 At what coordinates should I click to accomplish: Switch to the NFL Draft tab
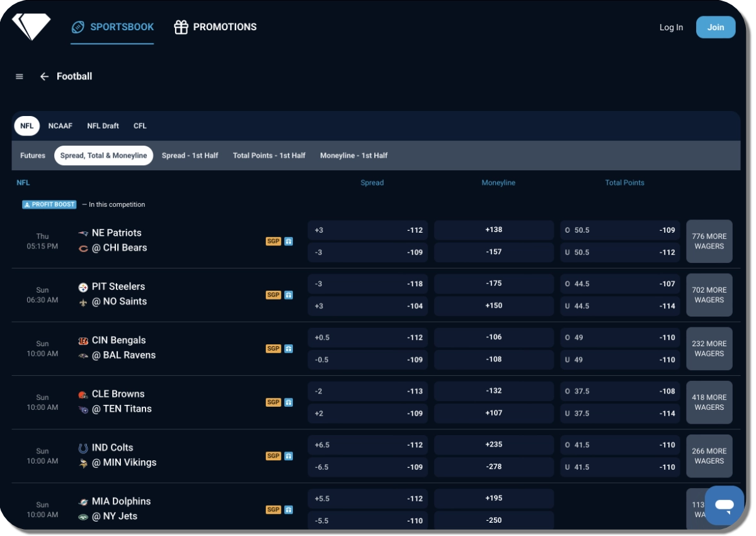coord(103,126)
